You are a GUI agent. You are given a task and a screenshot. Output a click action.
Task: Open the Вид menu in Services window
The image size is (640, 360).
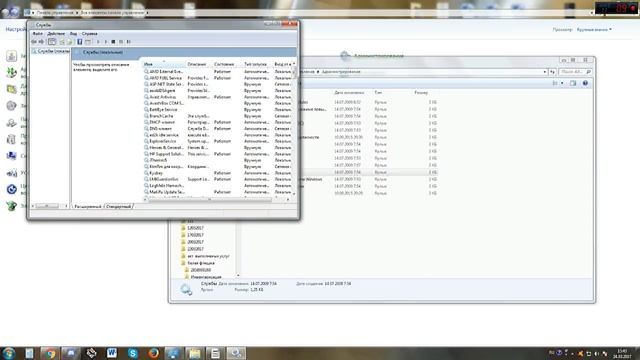(73, 33)
